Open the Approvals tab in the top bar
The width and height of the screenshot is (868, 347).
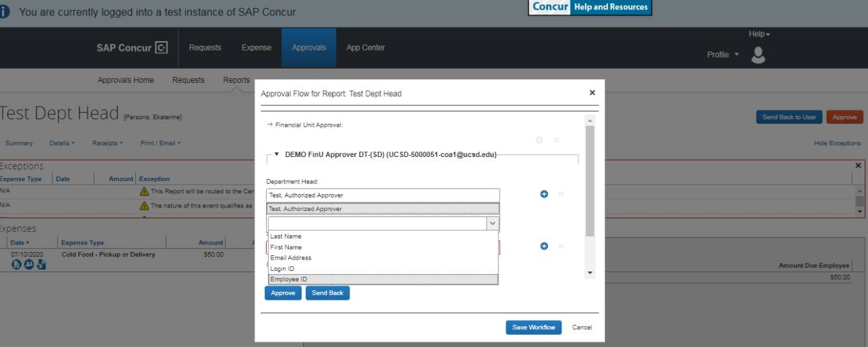(x=309, y=47)
